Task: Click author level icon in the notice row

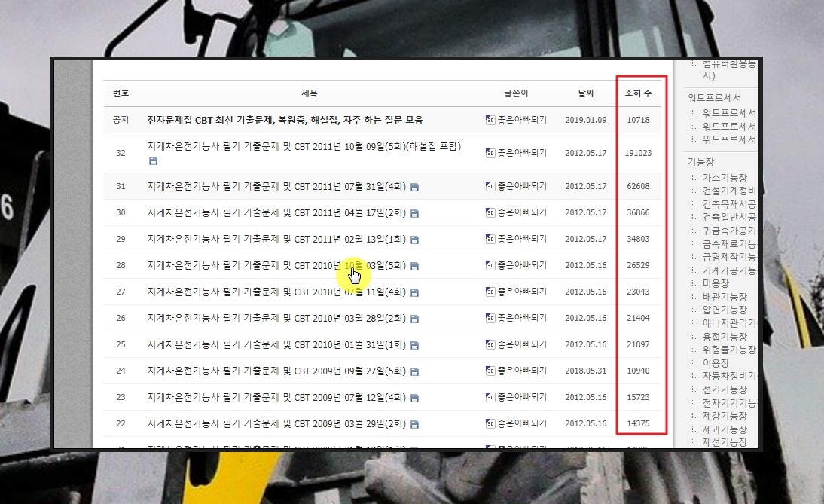Action: pyautogui.click(x=490, y=120)
